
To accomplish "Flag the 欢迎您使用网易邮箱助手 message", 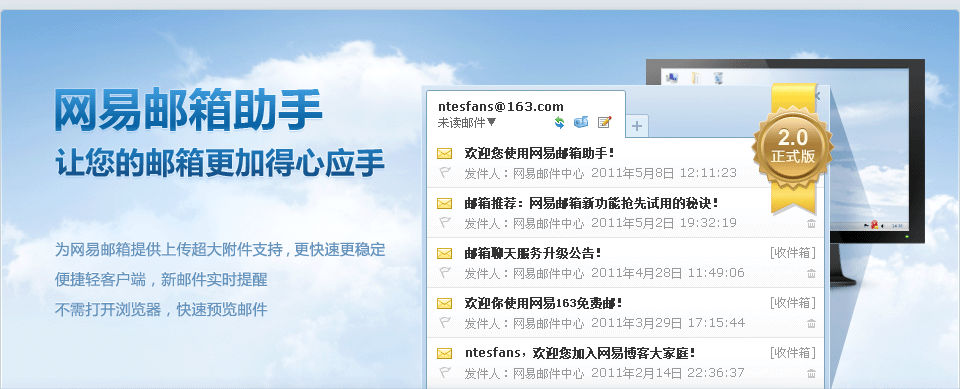I will tap(444, 173).
